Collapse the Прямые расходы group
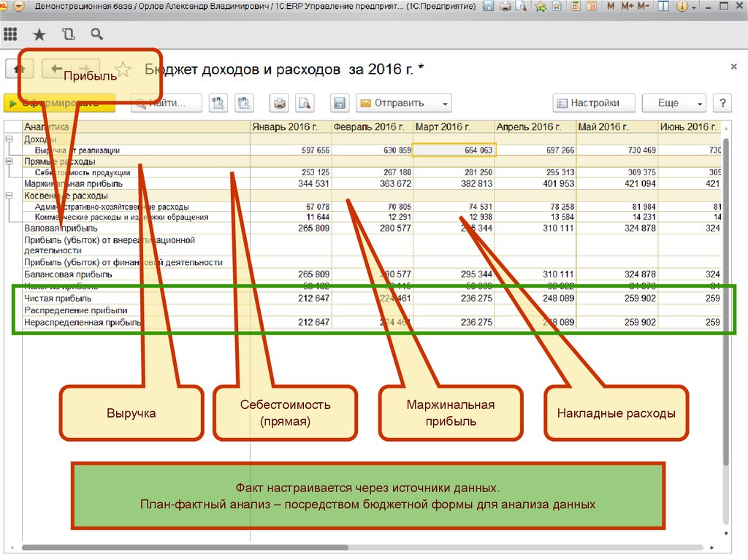 [x=9, y=161]
